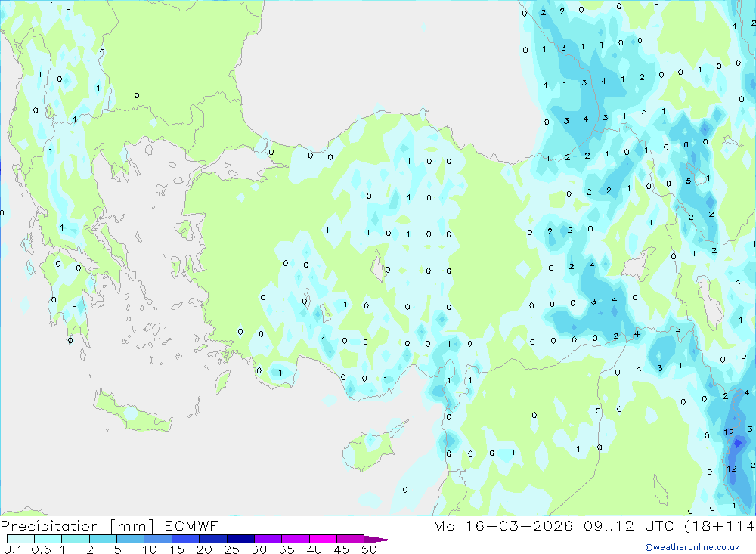
Task: Click the '15' legend scale label
Action: [x=177, y=549]
